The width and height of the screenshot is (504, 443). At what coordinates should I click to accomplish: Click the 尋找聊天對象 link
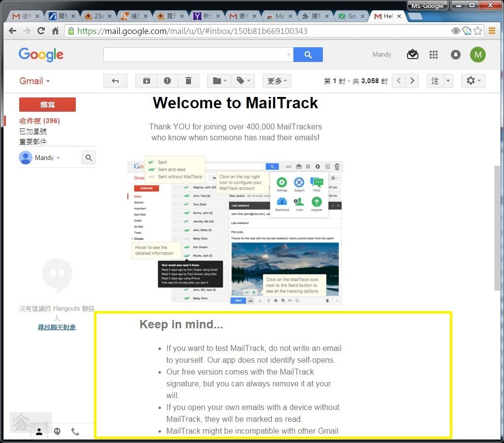(x=57, y=327)
